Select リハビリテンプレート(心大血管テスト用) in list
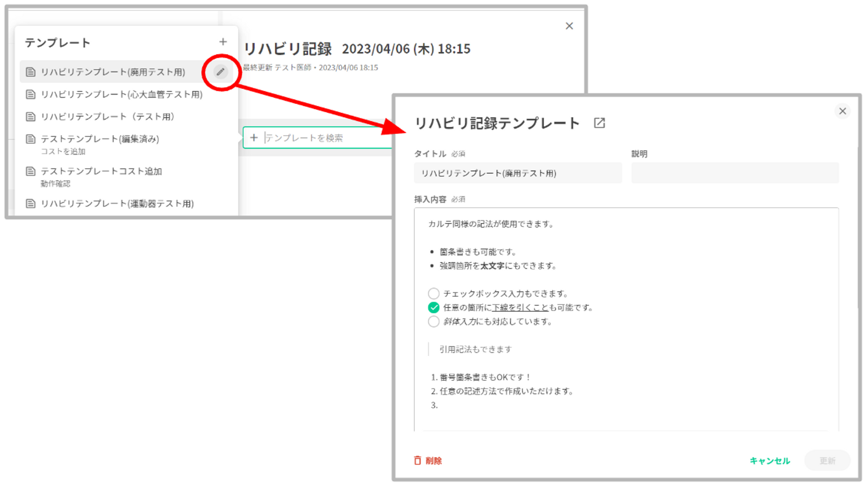This screenshot has height=488, width=868. pos(126,94)
